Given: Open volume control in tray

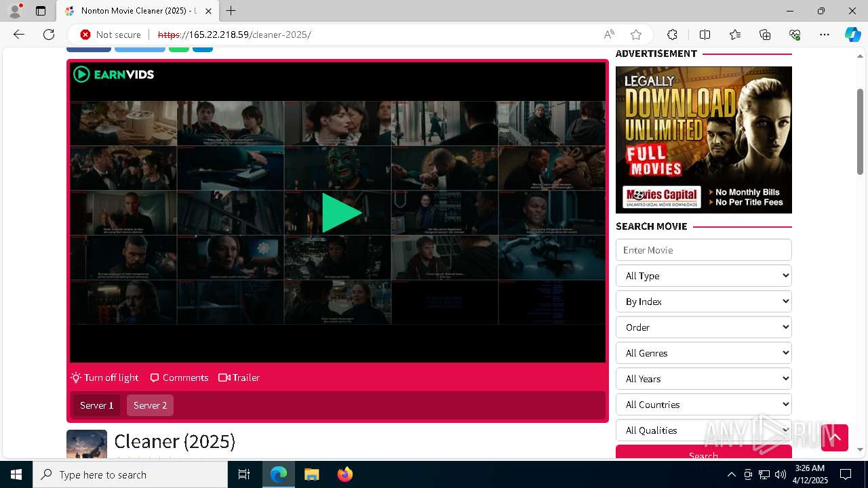Looking at the screenshot, I should 781,474.
